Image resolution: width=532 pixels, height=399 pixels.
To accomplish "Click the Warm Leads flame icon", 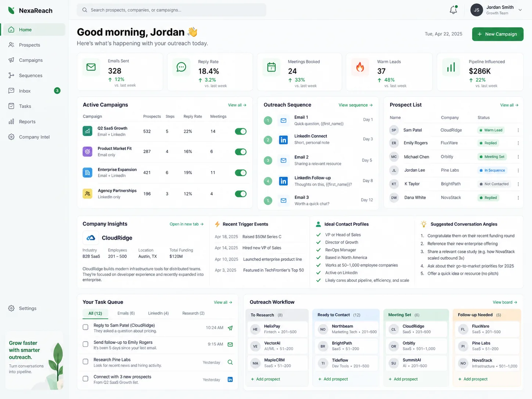I will [360, 67].
